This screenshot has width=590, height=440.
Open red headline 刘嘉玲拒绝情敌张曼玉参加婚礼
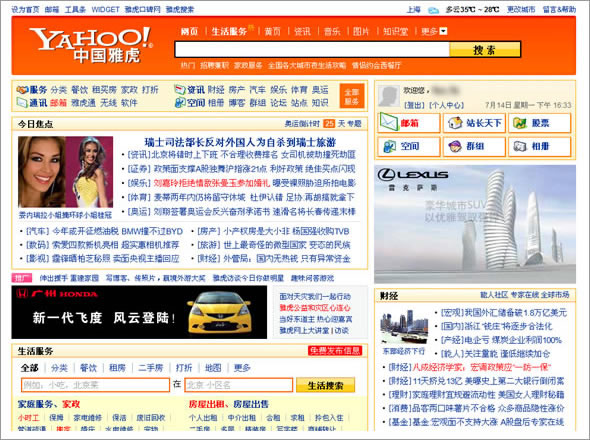212,183
